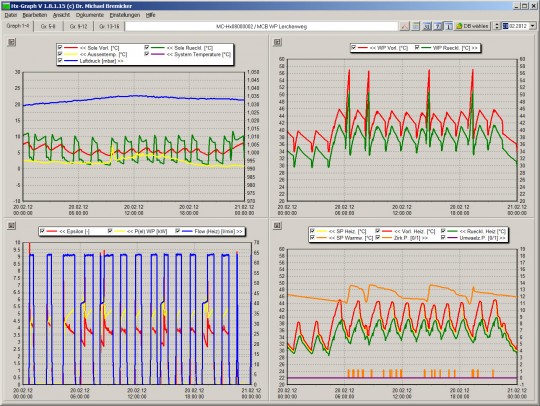Switch to the Gr. 9-12 tab
The image size is (540, 406).
pyautogui.click(x=78, y=27)
